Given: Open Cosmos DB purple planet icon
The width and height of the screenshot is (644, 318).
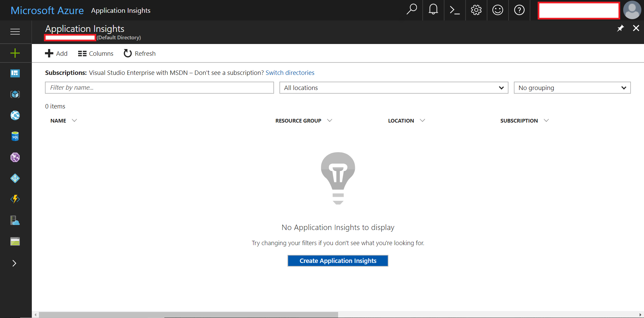Looking at the screenshot, I should [15, 157].
